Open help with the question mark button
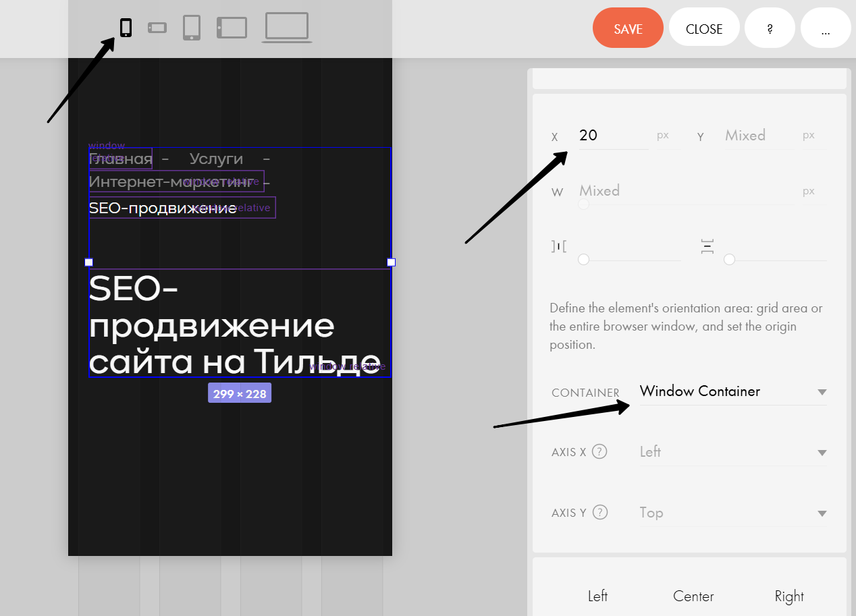This screenshot has height=616, width=856. (770, 28)
